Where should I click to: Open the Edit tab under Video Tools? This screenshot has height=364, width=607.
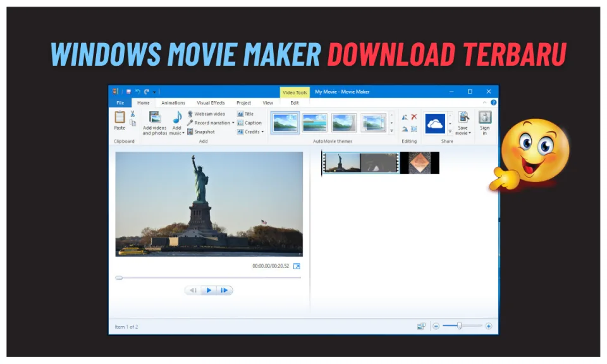coord(295,103)
